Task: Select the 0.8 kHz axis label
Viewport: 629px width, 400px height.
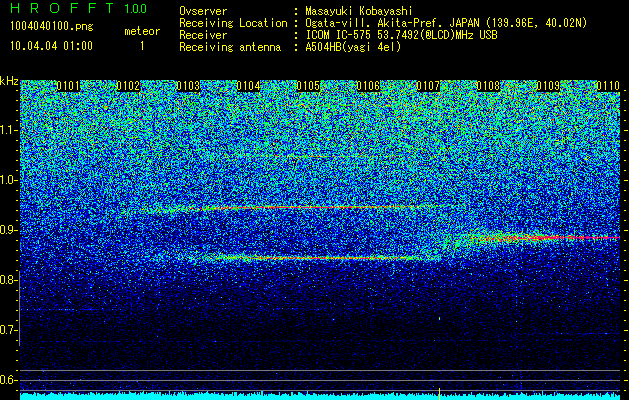Action: pos(8,280)
